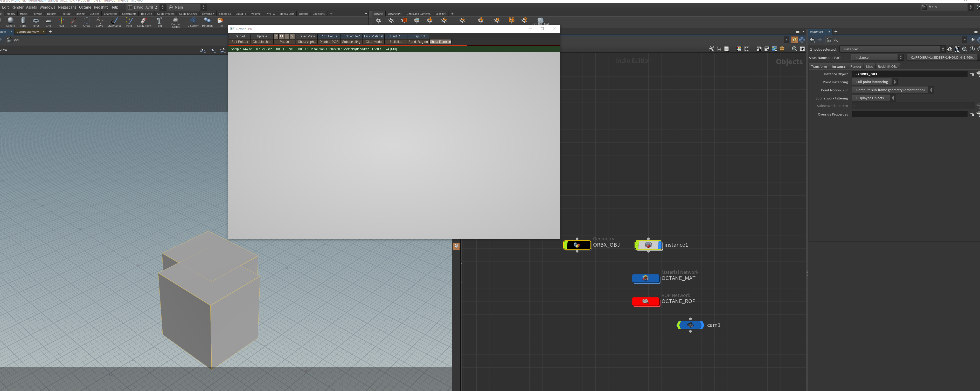The image size is (980, 391).
Task: Open the Redshift menu
Action: 101,7
